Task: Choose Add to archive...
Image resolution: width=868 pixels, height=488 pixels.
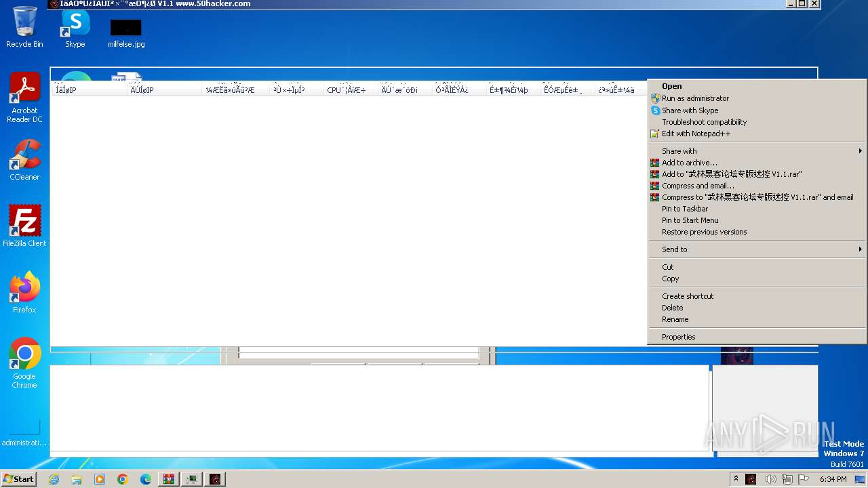Action: [x=756, y=163]
